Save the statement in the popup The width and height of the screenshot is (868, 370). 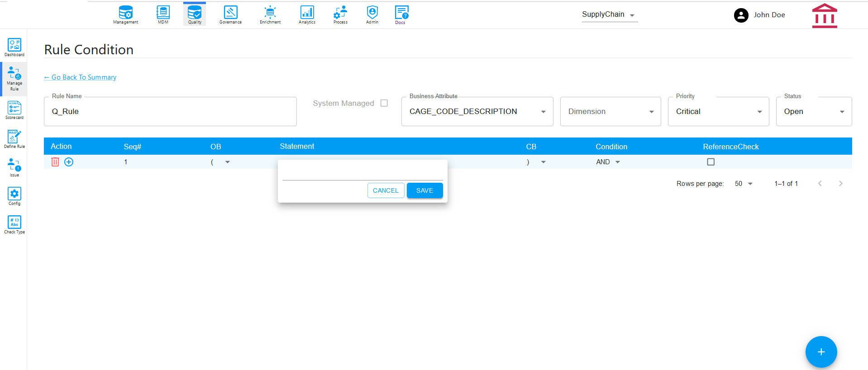click(x=424, y=190)
